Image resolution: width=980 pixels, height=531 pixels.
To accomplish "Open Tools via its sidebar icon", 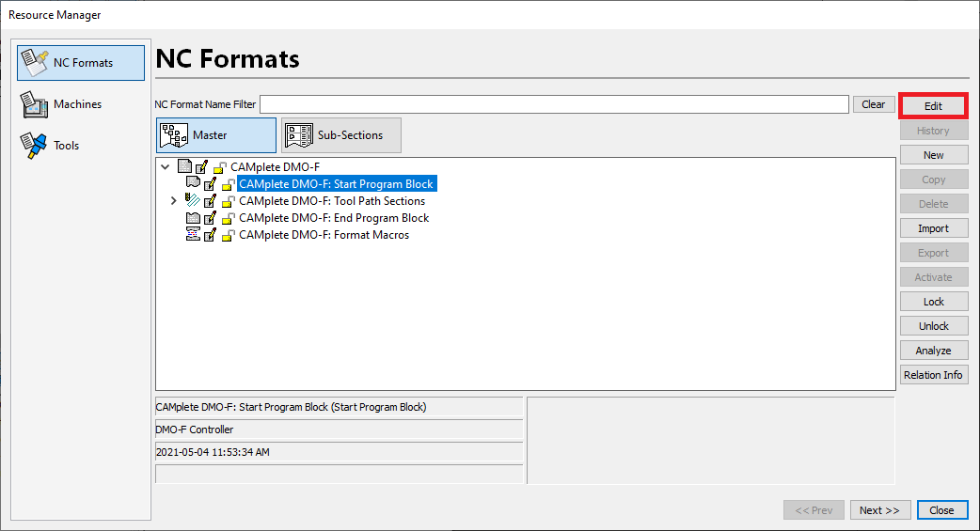I will point(33,146).
